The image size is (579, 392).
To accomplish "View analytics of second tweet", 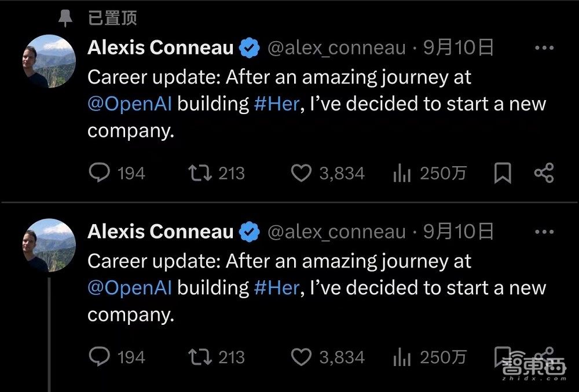I will [x=402, y=357].
